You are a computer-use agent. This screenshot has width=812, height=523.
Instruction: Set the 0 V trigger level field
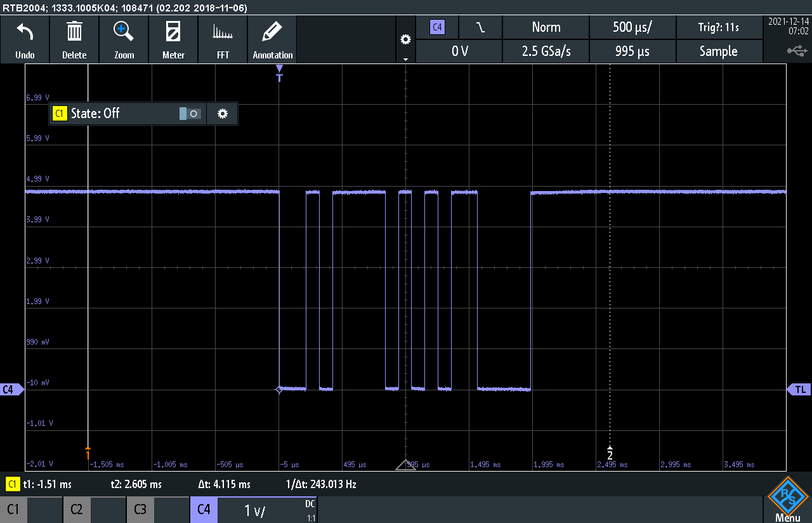click(459, 51)
